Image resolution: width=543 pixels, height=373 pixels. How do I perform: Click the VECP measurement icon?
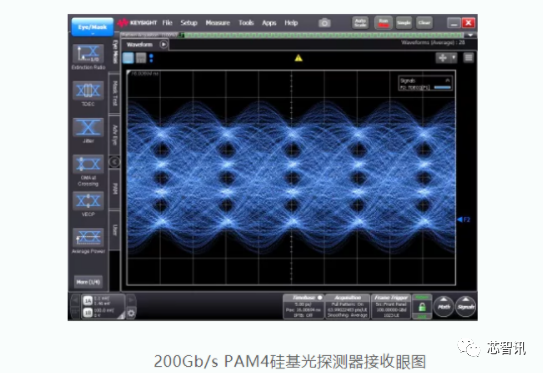[88, 201]
